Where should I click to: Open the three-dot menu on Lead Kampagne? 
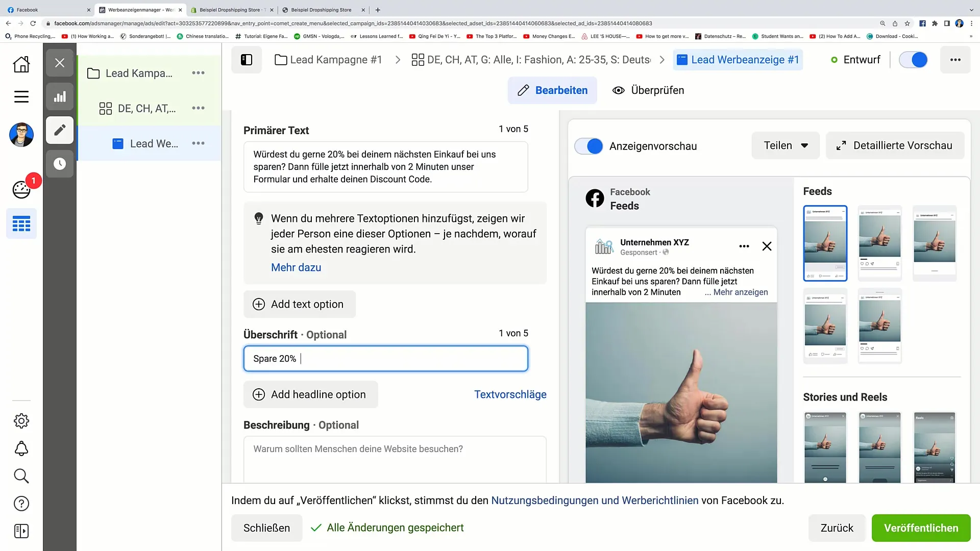pyautogui.click(x=199, y=72)
